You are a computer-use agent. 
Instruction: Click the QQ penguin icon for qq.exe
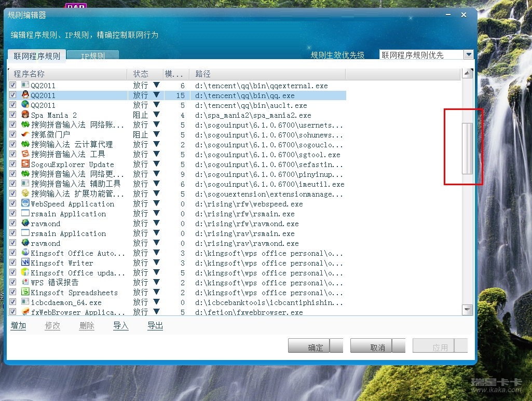pos(25,94)
